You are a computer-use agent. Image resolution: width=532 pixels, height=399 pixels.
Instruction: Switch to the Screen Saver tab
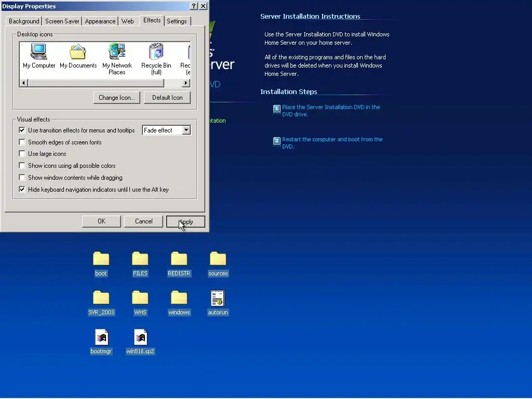pos(62,21)
